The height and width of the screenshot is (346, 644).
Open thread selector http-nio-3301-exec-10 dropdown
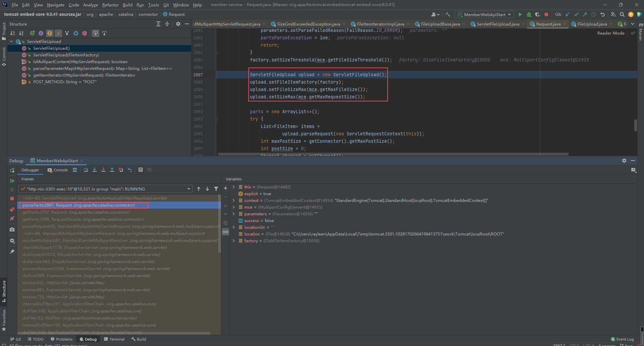point(105,189)
